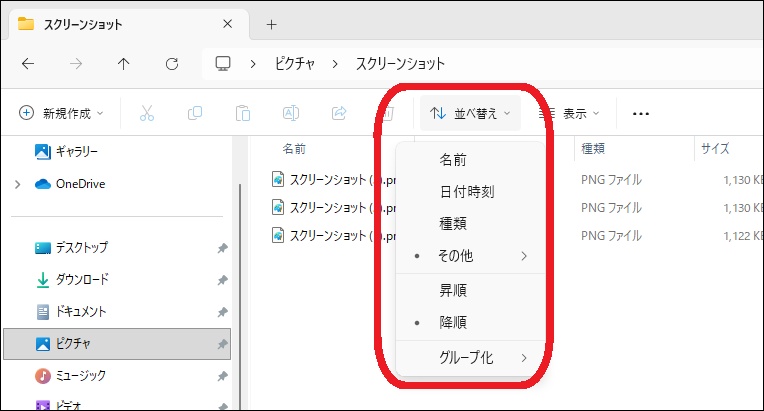Open the 並べ替え sort dropdown
Screen dimensions: 764x411
pyautogui.click(x=470, y=113)
